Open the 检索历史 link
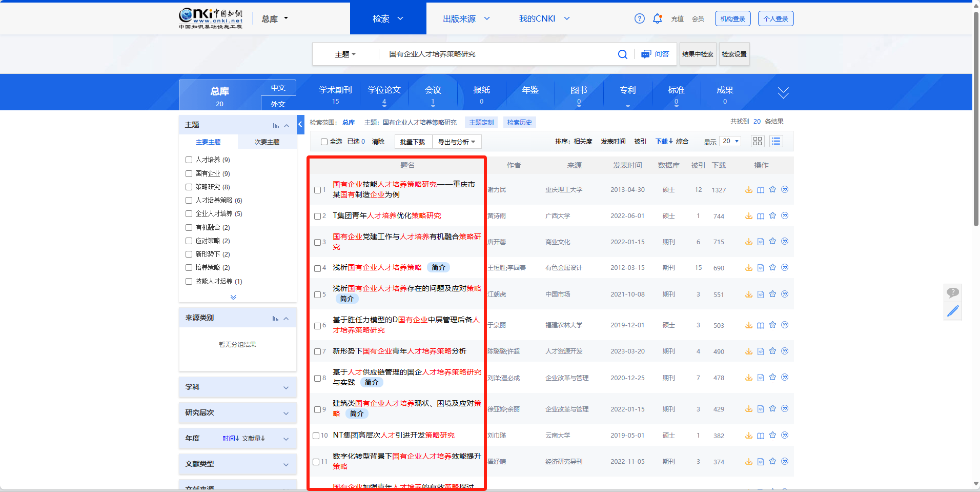980x492 pixels. (519, 123)
